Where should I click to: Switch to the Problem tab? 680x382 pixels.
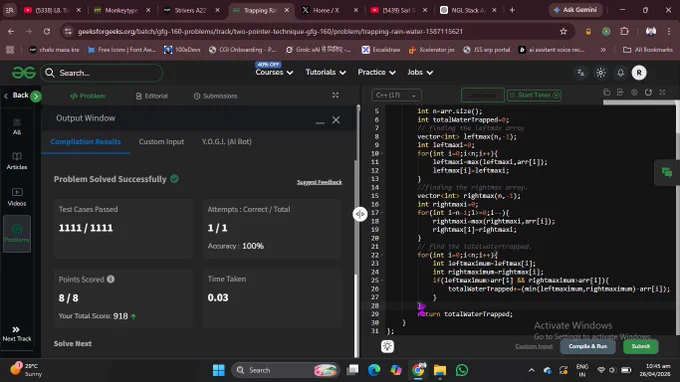88,96
